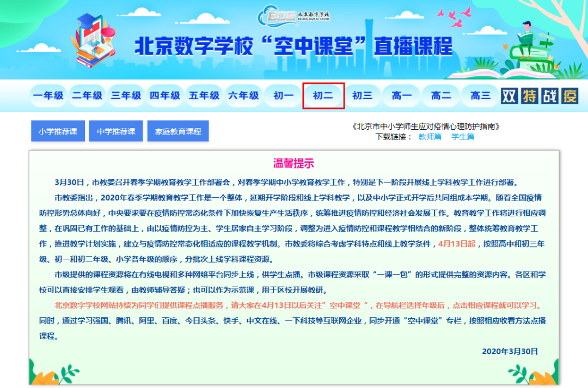Go to the 高三 grade tab

pyautogui.click(x=480, y=96)
